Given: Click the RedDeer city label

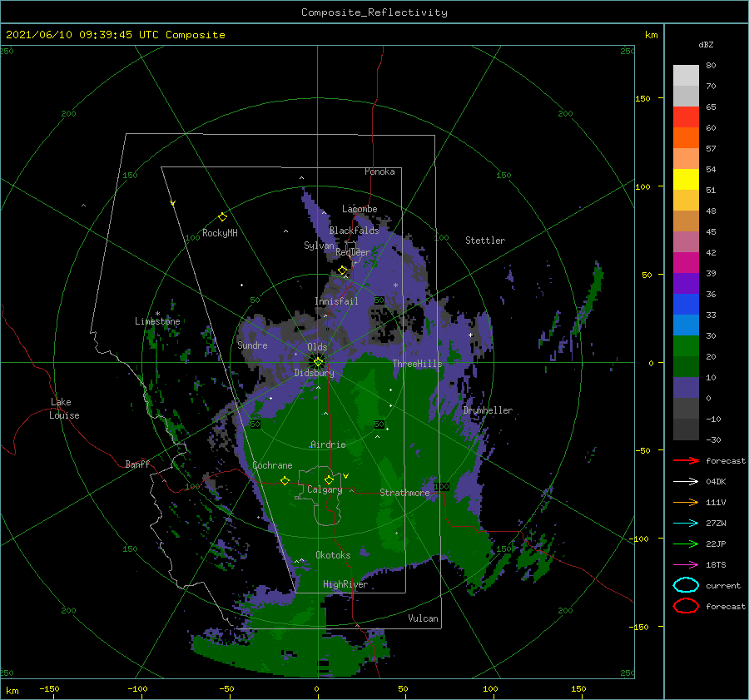Looking at the screenshot, I should point(353,252).
